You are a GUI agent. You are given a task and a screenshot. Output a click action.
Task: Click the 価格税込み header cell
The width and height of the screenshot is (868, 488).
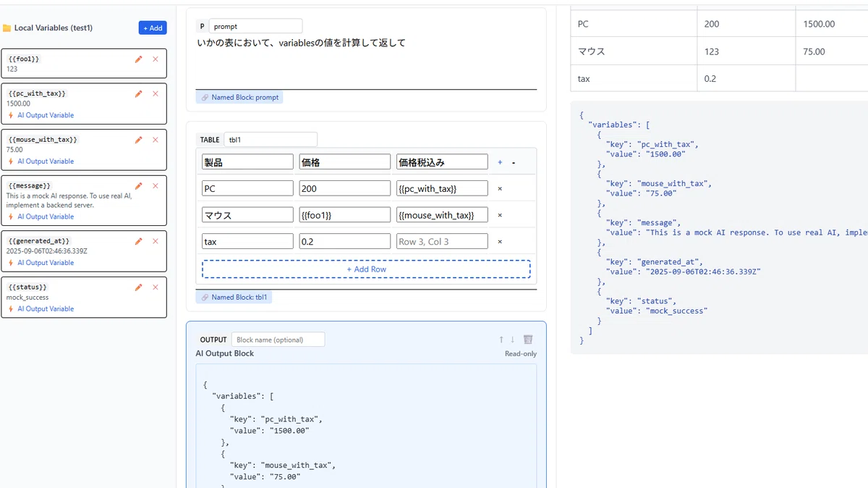point(442,162)
